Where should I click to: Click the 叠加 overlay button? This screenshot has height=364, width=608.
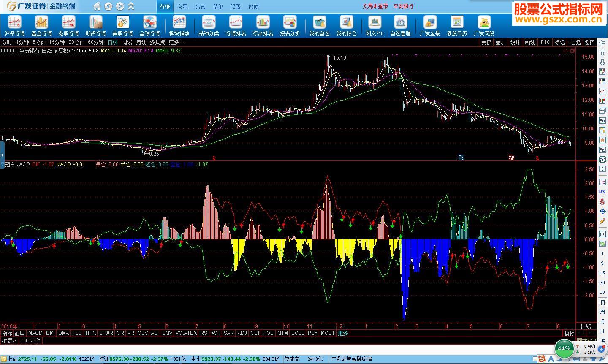coord(501,42)
